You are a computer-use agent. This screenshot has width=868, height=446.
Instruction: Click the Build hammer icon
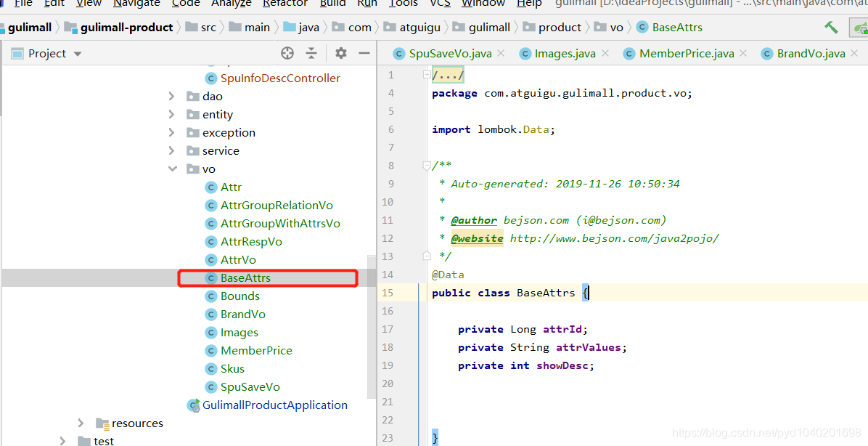point(831,27)
